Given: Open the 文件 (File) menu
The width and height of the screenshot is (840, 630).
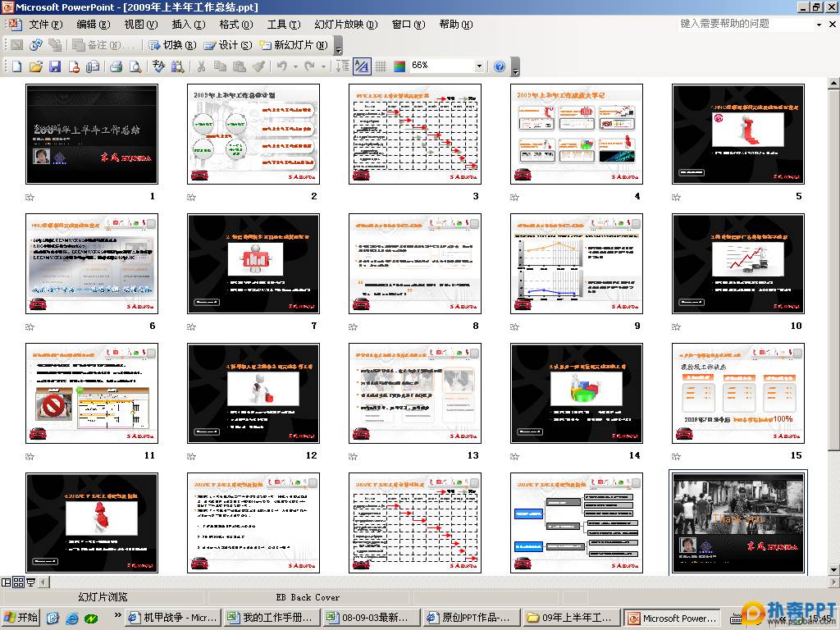Looking at the screenshot, I should click(x=46, y=25).
